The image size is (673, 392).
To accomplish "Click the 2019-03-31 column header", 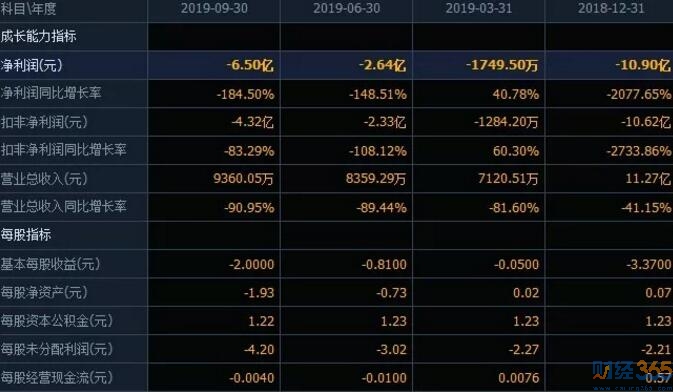I will click(x=479, y=9).
